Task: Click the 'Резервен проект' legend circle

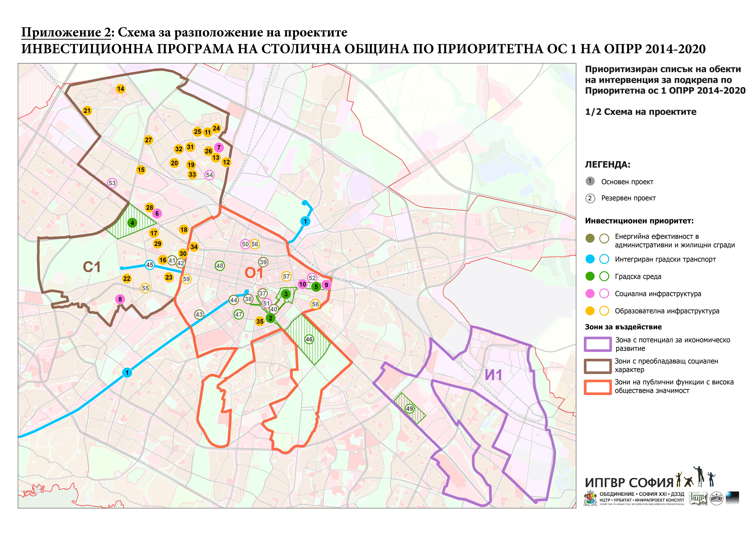Action: 590,198
